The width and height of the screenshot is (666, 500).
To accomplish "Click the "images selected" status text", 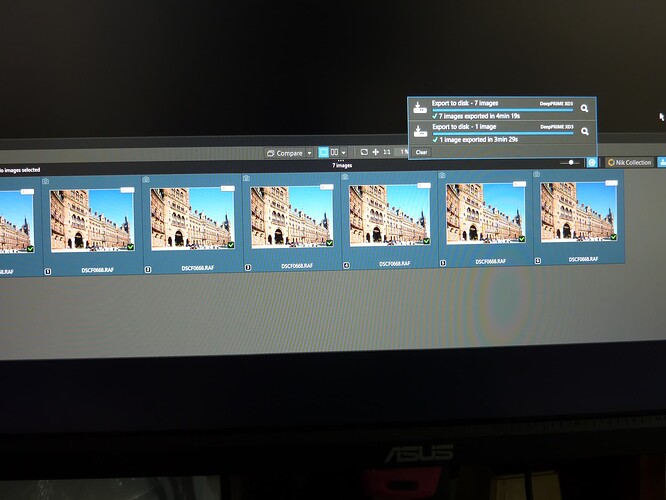I will pos(20,170).
